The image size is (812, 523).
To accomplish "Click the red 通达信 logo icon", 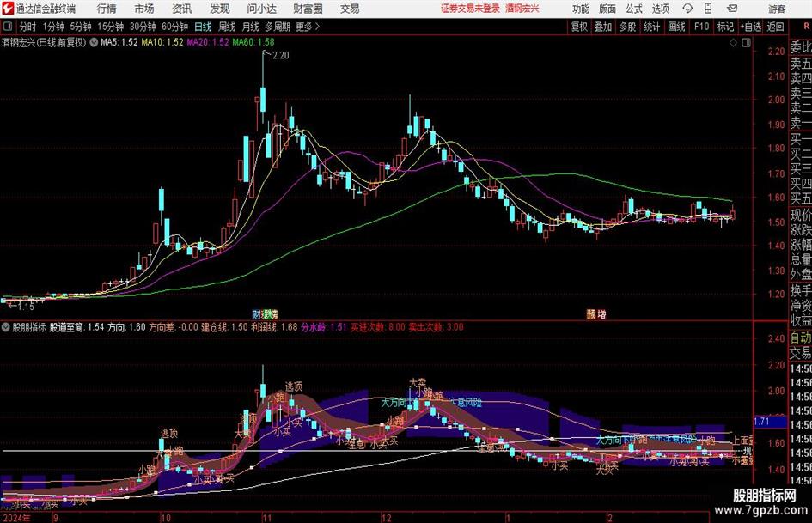I will pos(7,9).
